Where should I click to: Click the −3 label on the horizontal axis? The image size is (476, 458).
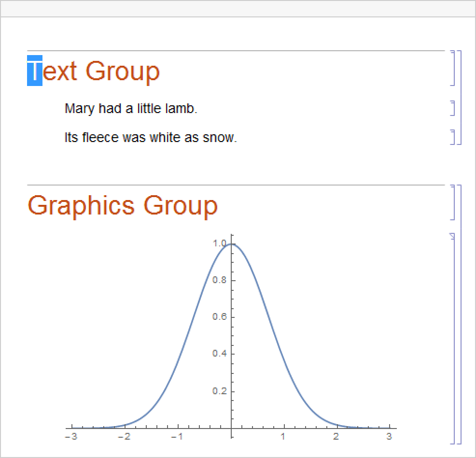(71, 437)
